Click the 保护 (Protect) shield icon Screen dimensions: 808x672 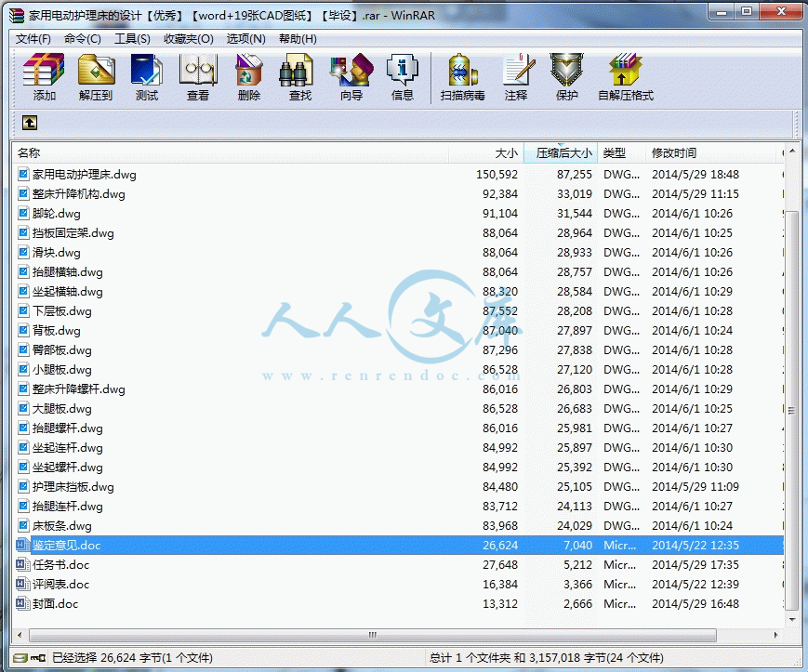[566, 70]
